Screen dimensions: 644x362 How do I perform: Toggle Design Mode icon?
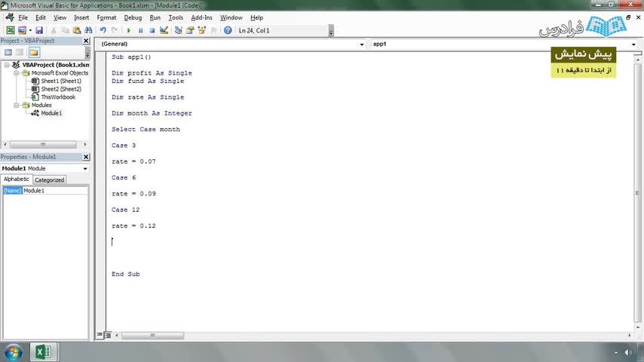pos(164,30)
